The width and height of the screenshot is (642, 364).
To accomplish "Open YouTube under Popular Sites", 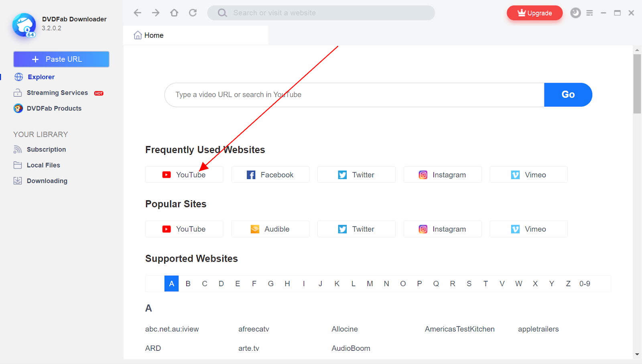I will click(x=184, y=229).
